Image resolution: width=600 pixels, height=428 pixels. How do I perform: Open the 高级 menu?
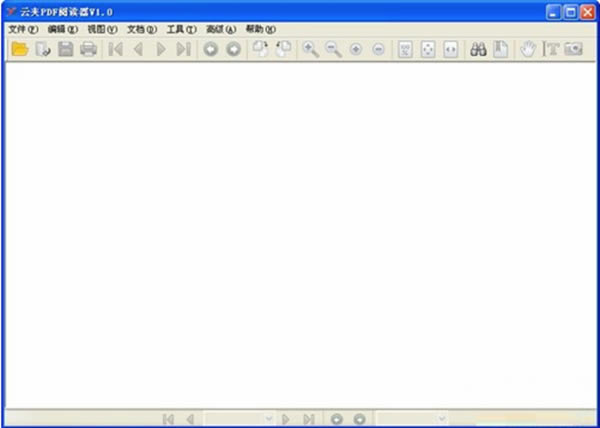pos(221,29)
